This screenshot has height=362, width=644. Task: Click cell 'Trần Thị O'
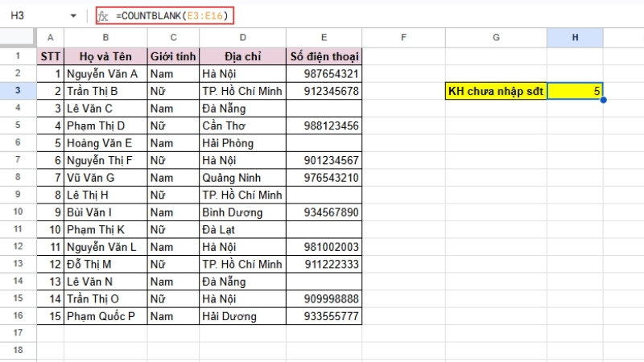[x=105, y=298]
